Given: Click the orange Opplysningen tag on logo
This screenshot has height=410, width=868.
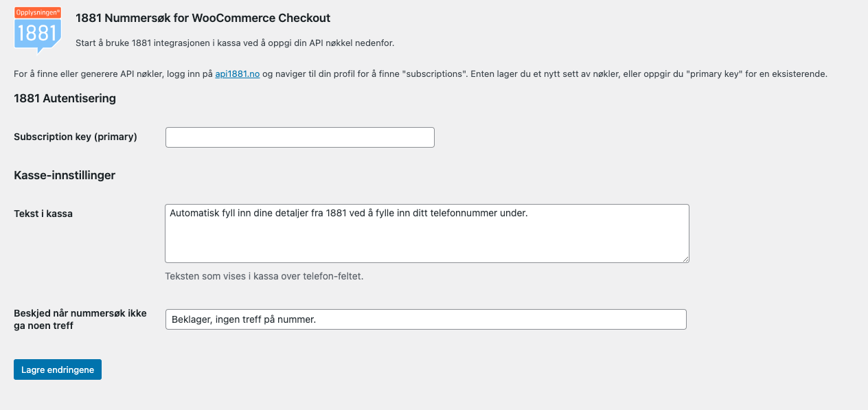Looking at the screenshot, I should pyautogui.click(x=38, y=12).
